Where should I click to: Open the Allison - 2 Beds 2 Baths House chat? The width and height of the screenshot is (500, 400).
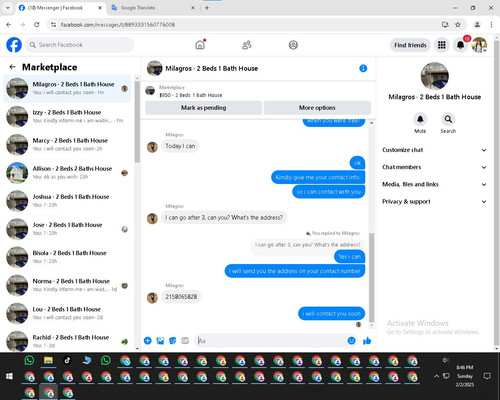(67, 173)
